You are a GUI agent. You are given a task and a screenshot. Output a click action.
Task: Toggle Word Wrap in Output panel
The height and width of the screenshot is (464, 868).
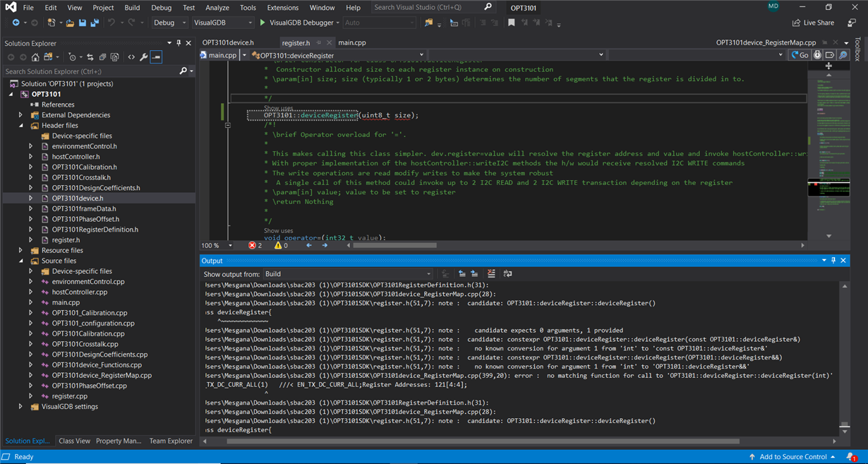[507, 274]
